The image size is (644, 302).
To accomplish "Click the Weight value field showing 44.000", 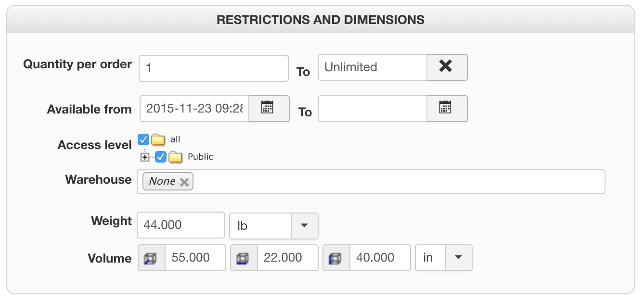I will click(x=180, y=225).
